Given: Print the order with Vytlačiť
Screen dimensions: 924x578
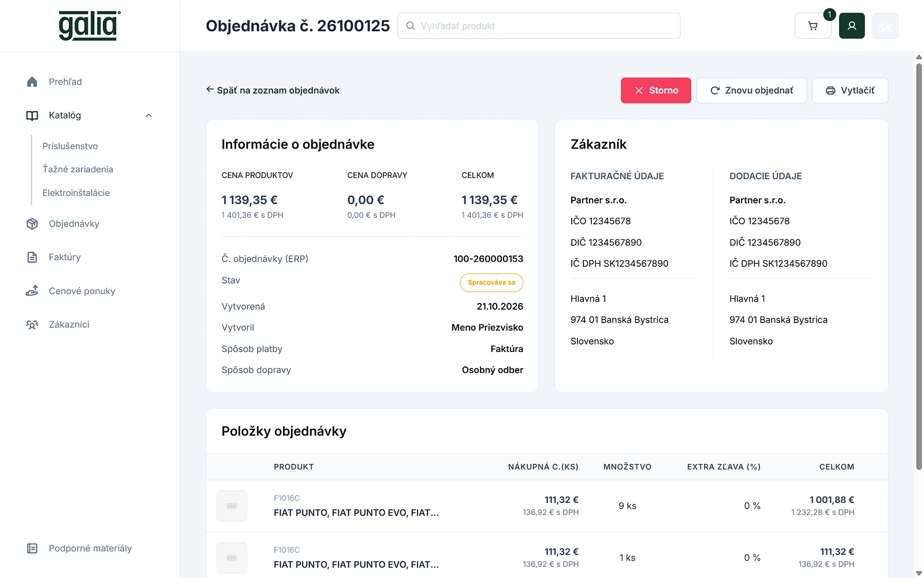Looking at the screenshot, I should 850,91.
